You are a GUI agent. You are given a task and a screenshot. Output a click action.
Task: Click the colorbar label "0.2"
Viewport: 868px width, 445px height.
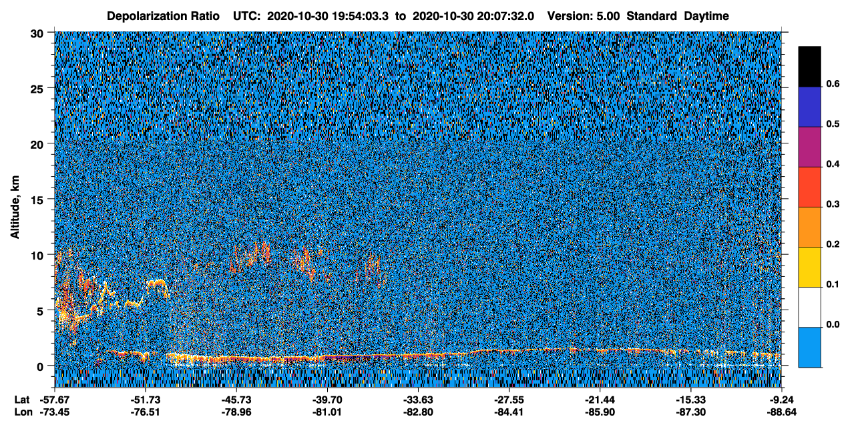(x=832, y=244)
